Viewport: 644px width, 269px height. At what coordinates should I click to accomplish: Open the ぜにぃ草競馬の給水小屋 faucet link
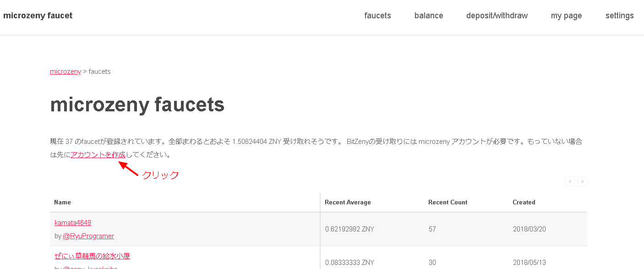(x=92, y=256)
